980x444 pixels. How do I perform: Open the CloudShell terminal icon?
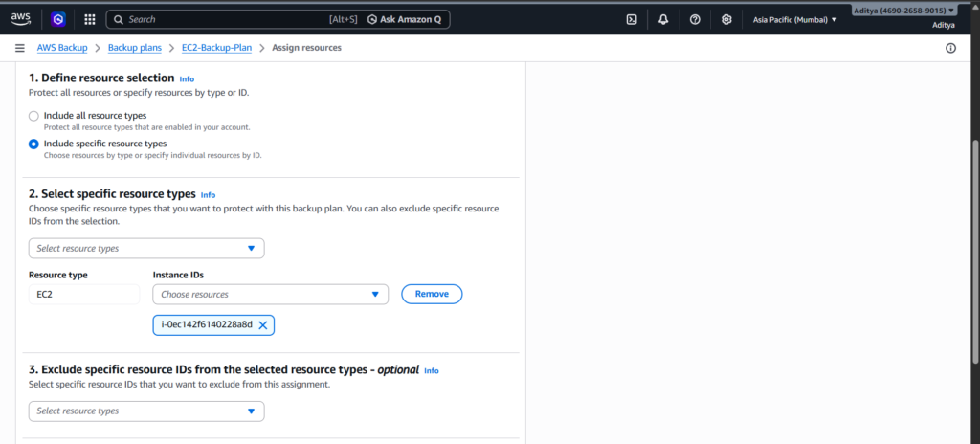coord(632,19)
